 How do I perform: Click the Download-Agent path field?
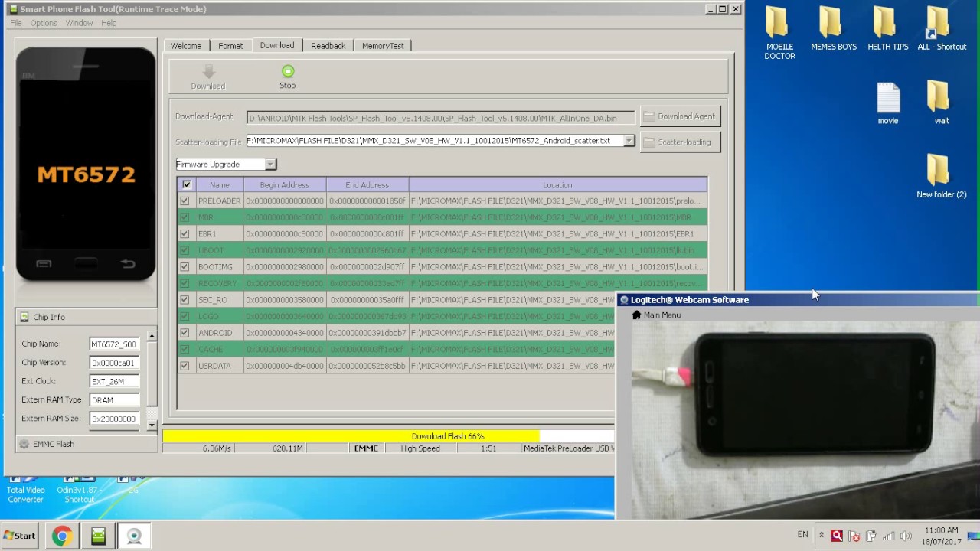click(441, 118)
